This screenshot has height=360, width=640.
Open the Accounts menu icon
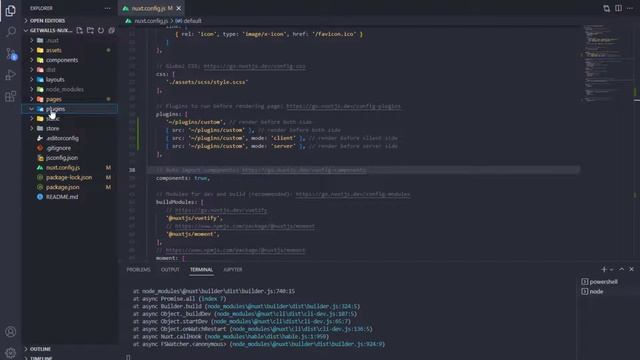pos(11,332)
